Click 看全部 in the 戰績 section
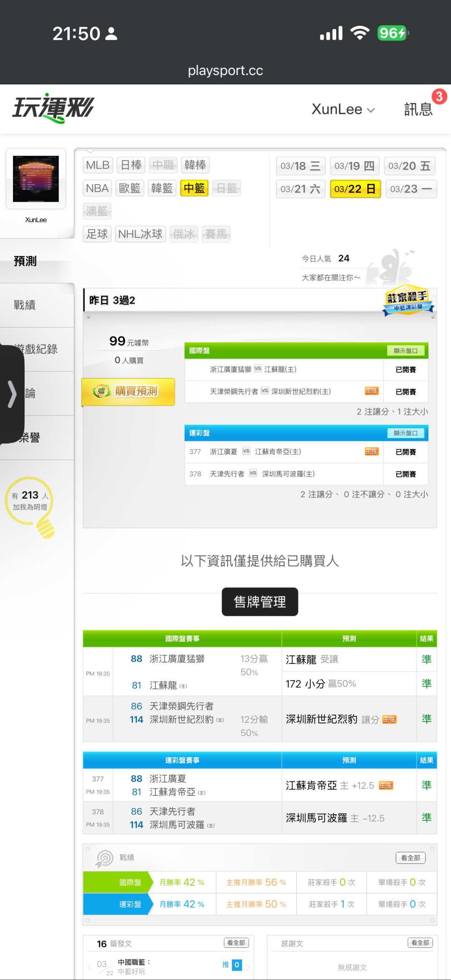 click(x=410, y=858)
